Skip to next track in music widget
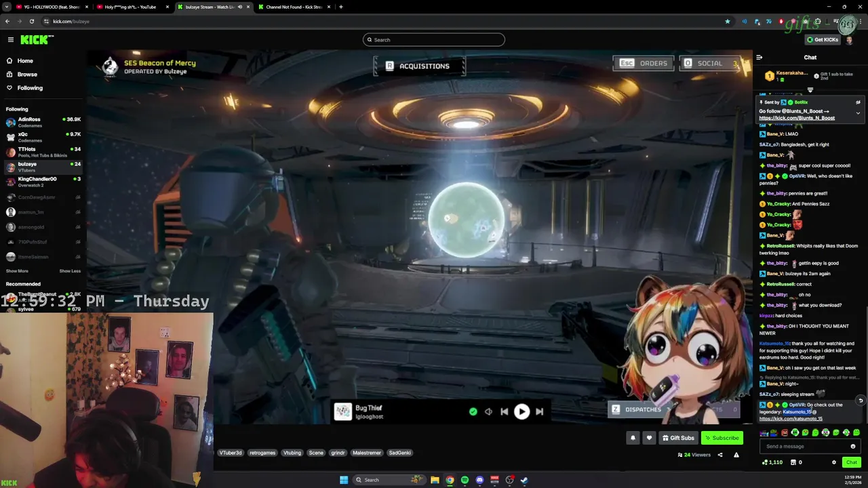This screenshot has width=868, height=488. 539,411
